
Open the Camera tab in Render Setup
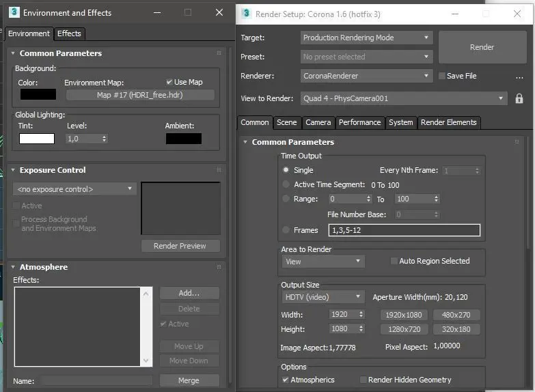318,122
